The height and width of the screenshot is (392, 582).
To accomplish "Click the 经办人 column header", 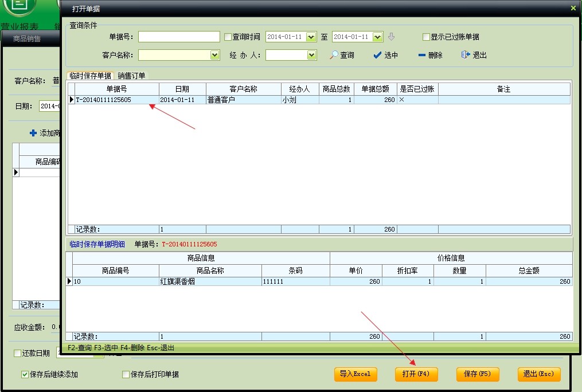I will 299,89.
